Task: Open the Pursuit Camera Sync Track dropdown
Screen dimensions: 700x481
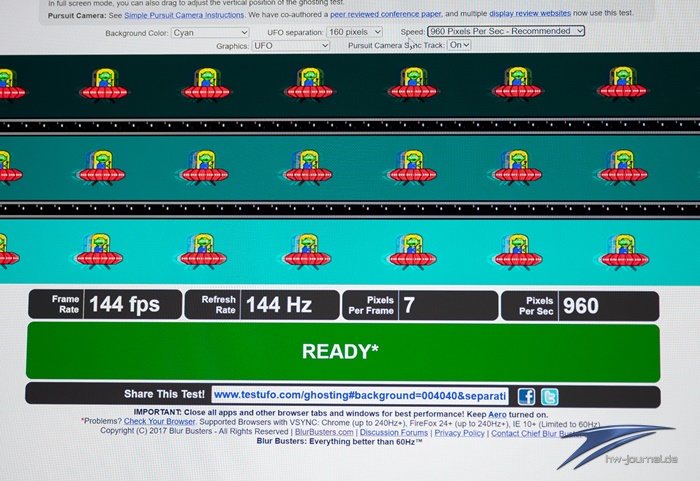Action: pos(459,45)
